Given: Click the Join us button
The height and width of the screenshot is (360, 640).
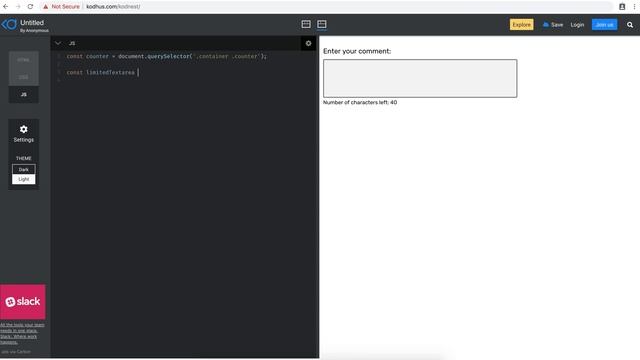Looking at the screenshot, I should (604, 24).
